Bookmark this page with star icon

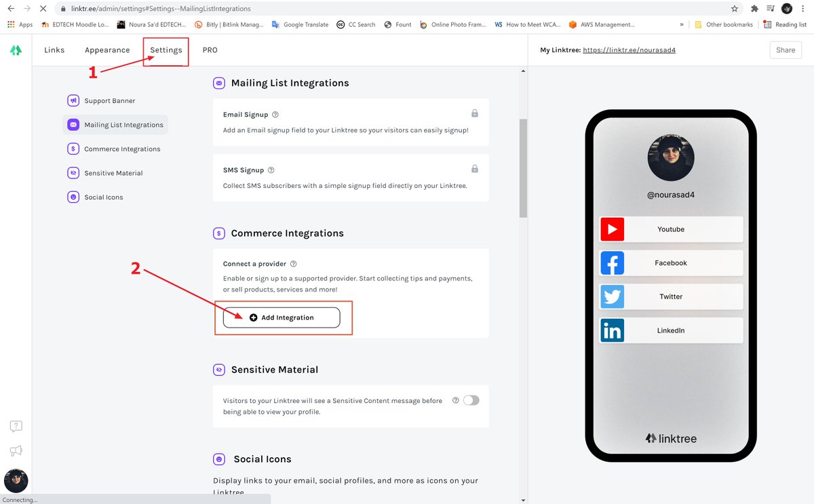pyautogui.click(x=735, y=9)
